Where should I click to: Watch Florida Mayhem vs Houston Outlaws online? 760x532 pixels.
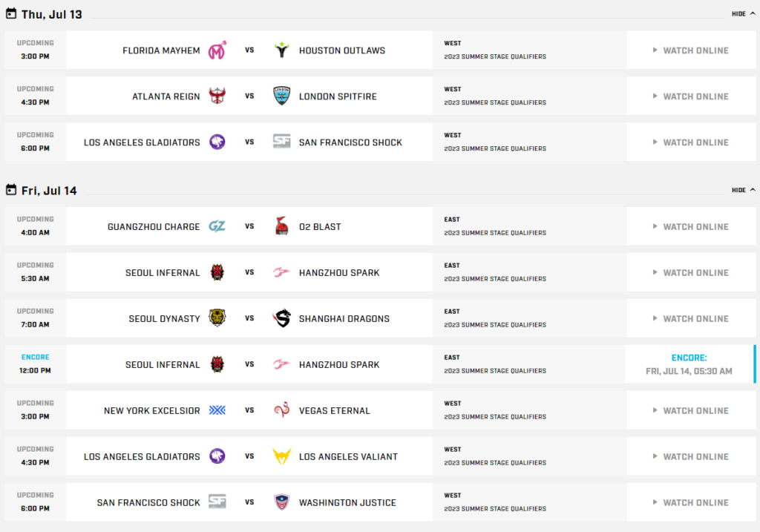tap(691, 50)
